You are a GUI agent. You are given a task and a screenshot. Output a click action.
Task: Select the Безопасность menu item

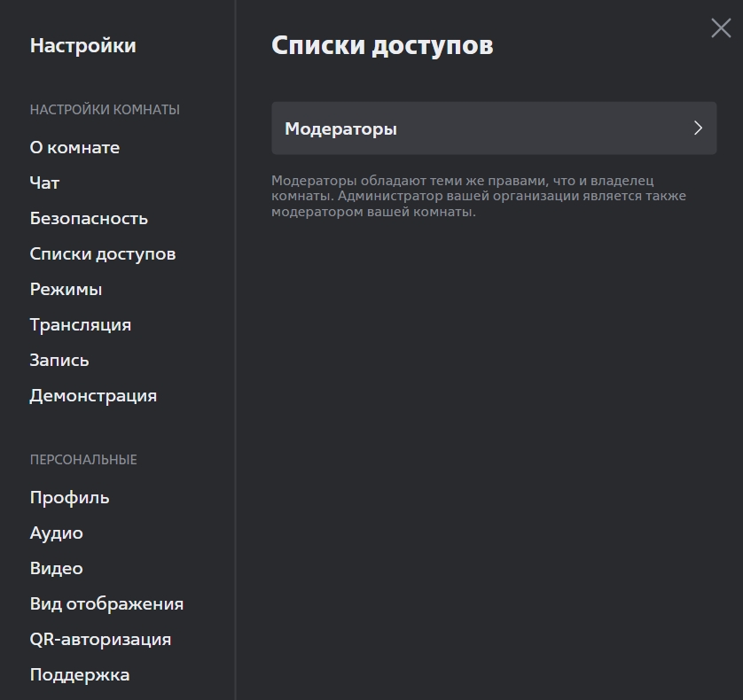pyautogui.click(x=89, y=218)
